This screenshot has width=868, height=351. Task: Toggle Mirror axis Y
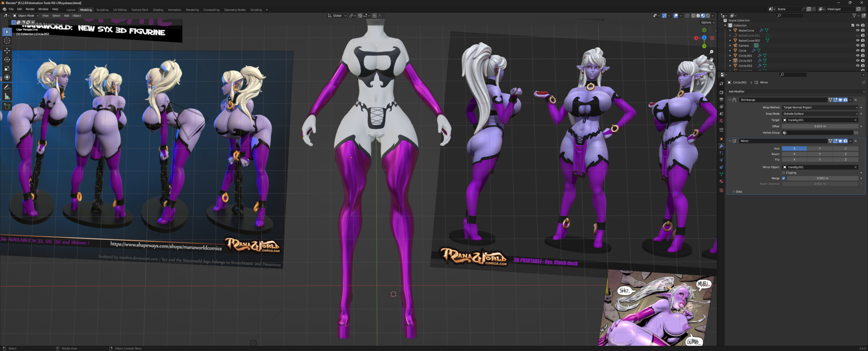point(820,148)
